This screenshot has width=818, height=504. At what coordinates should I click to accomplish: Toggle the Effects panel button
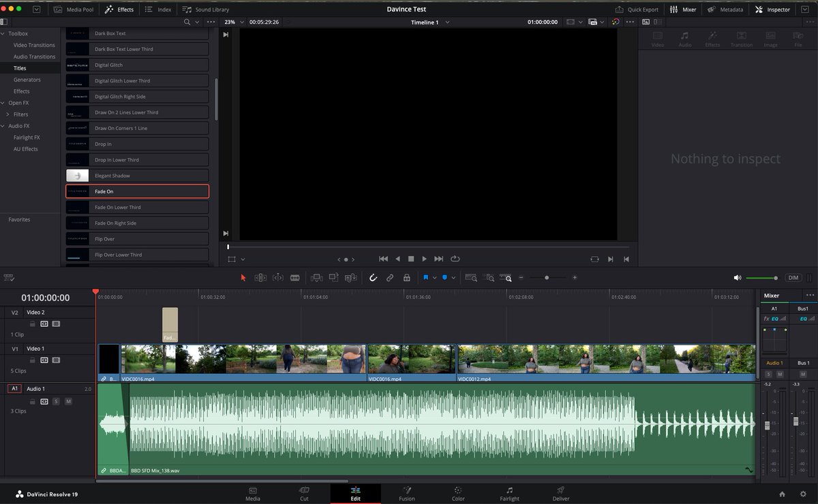pos(119,10)
